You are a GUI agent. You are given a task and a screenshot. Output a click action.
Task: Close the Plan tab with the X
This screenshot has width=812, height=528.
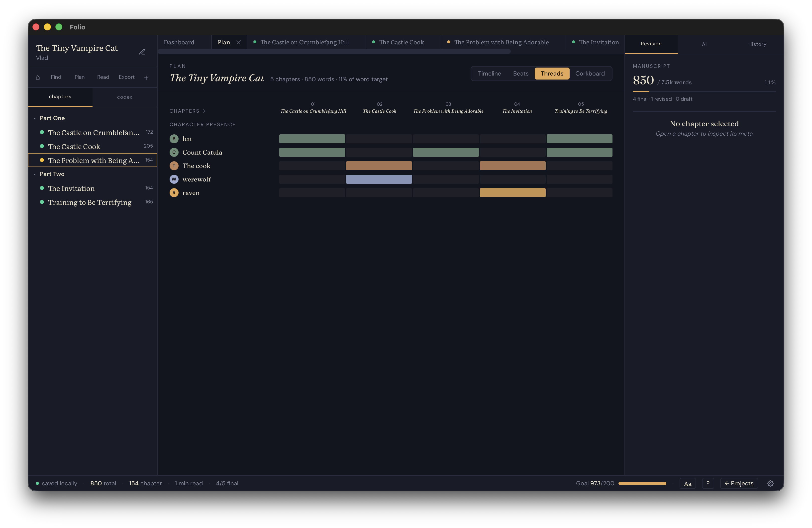click(238, 42)
